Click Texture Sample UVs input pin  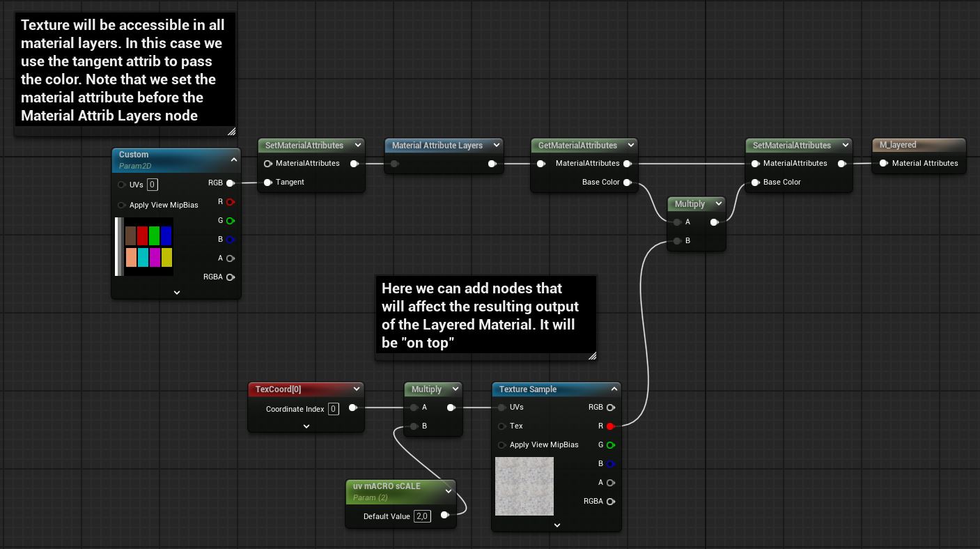tap(501, 408)
